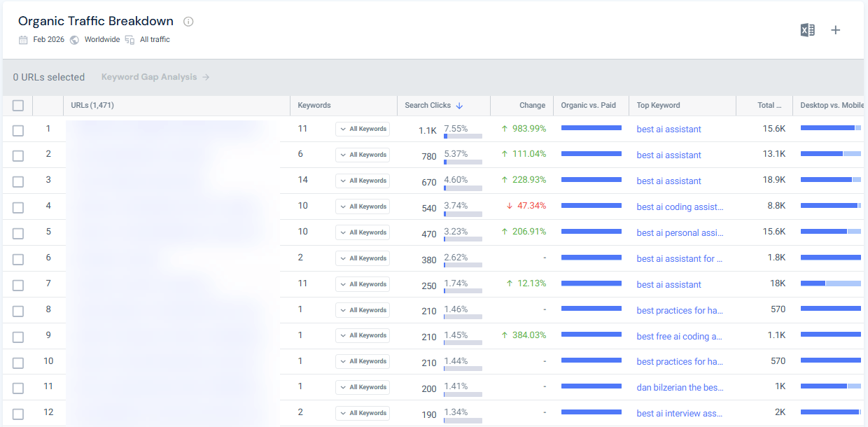Screen dimensions: 868x427
Task: Open All Keywords dropdown in row 9
Action: click(363, 335)
